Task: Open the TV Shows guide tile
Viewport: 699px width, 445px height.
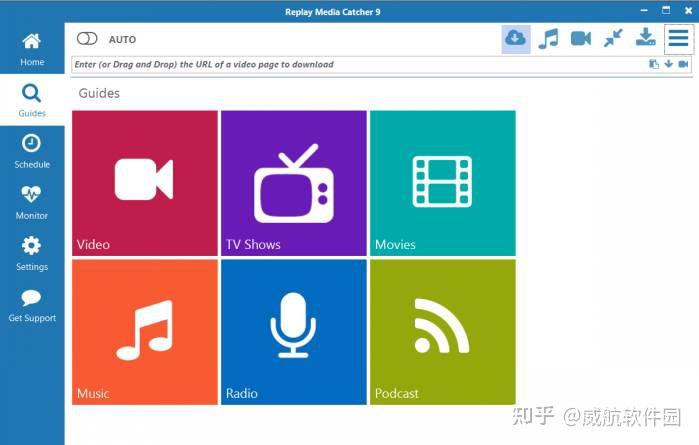Action: point(294,183)
